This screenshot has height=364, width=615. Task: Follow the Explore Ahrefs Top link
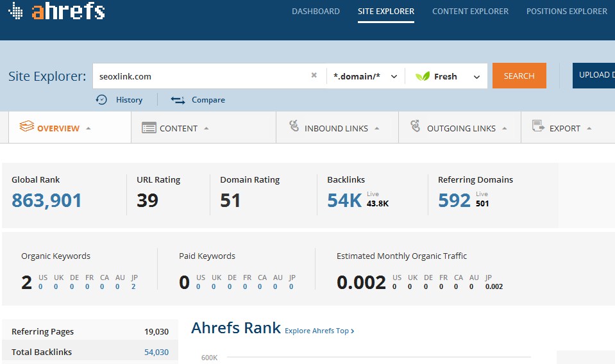click(x=319, y=331)
